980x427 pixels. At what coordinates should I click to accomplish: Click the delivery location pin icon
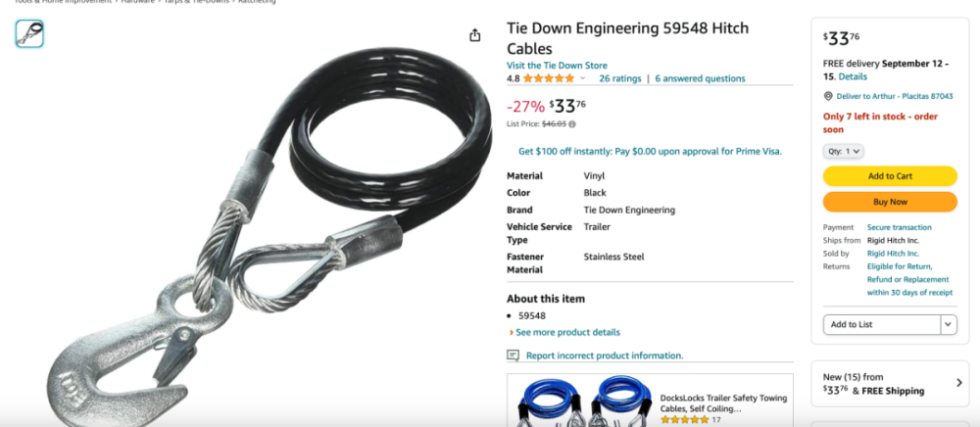[828, 96]
